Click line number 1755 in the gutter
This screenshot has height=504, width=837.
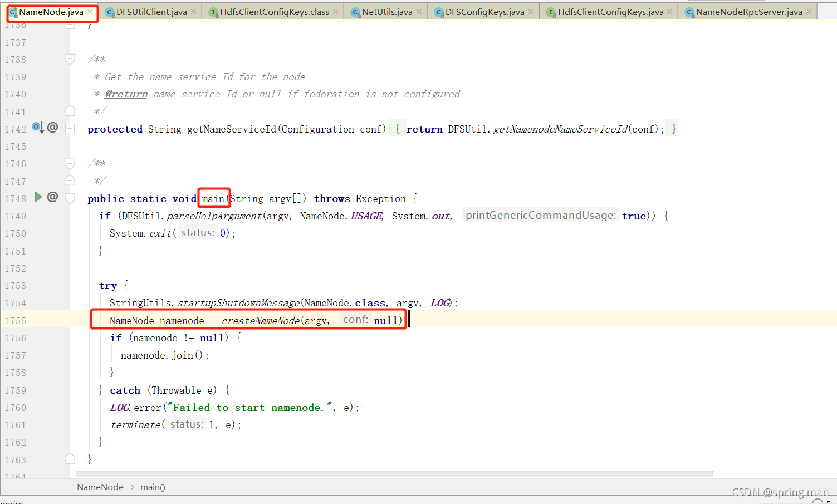(16, 321)
